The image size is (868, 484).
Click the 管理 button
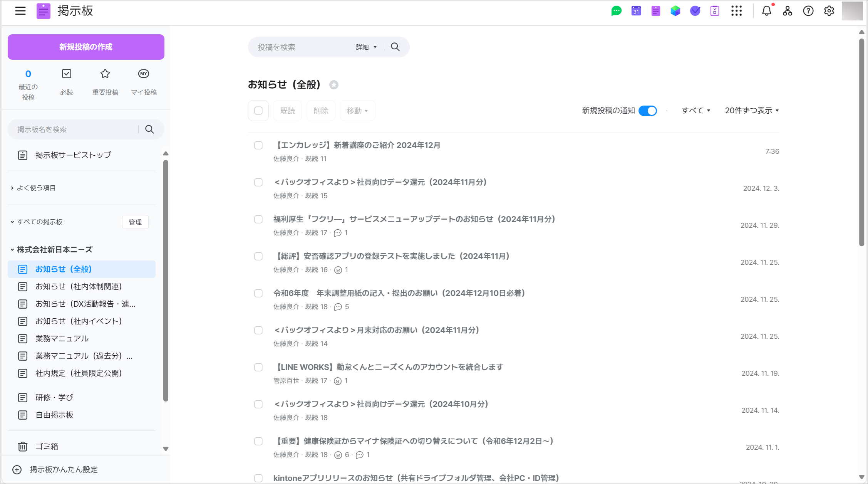(135, 222)
